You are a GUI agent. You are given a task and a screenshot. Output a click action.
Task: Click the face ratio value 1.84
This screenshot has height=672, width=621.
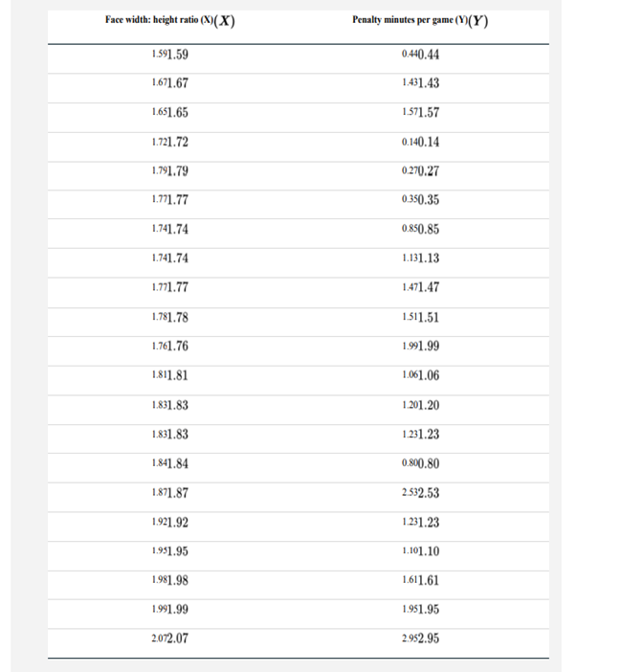pos(169,464)
